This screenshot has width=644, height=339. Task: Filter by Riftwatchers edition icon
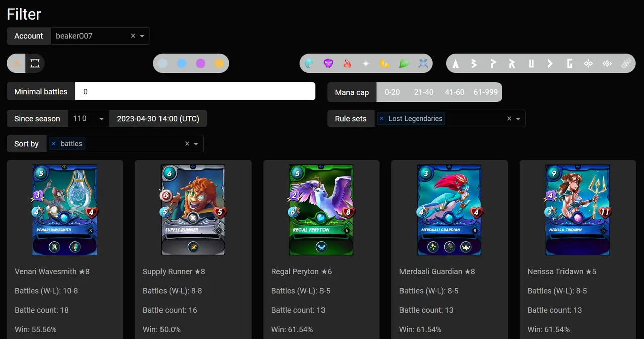coord(607,64)
